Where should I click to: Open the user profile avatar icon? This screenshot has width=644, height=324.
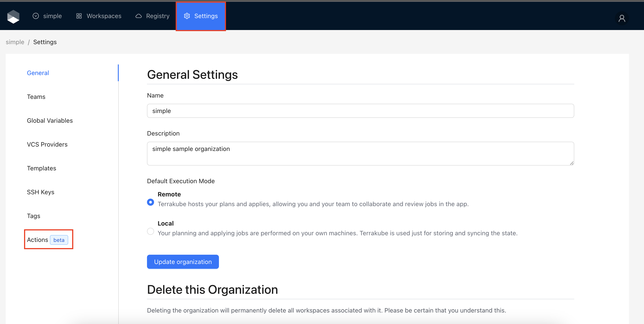(x=621, y=18)
